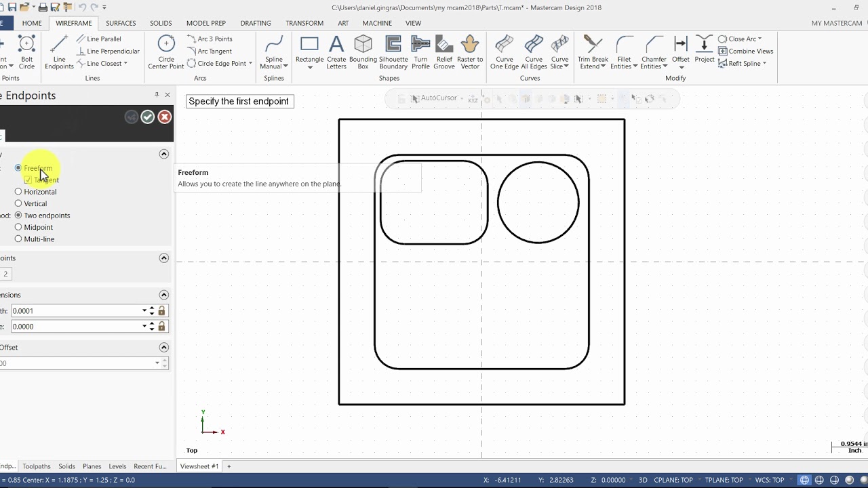Open the Refit Spline dropdown arrow
The height and width of the screenshot is (488, 868).
(764, 63)
